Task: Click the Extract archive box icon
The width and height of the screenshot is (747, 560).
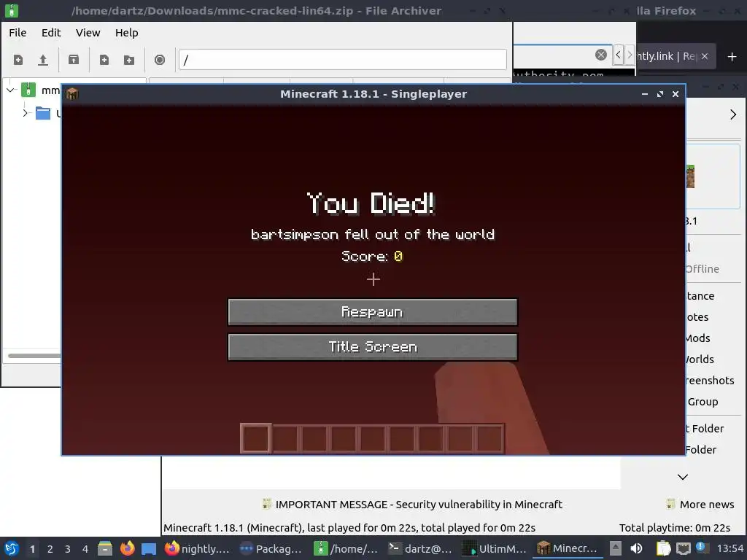Action: point(74,60)
